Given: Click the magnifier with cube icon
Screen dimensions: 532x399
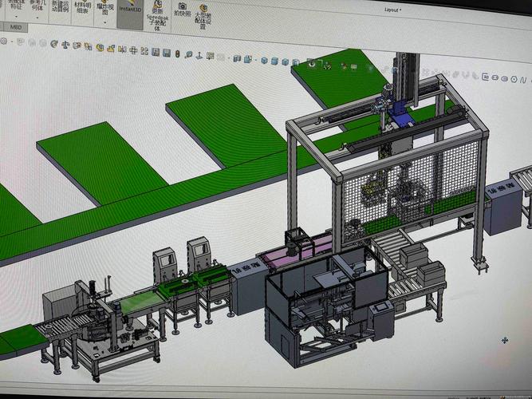Looking at the screenshot, I should pyautogui.click(x=189, y=55).
